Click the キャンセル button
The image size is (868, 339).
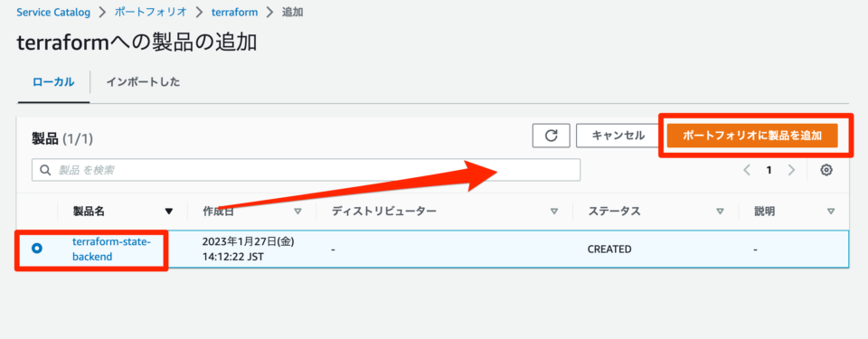pos(618,136)
